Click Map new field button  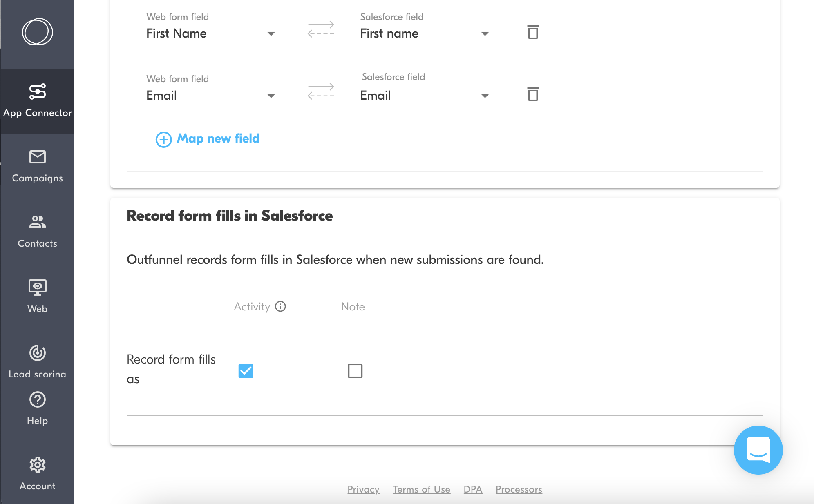[x=208, y=139]
